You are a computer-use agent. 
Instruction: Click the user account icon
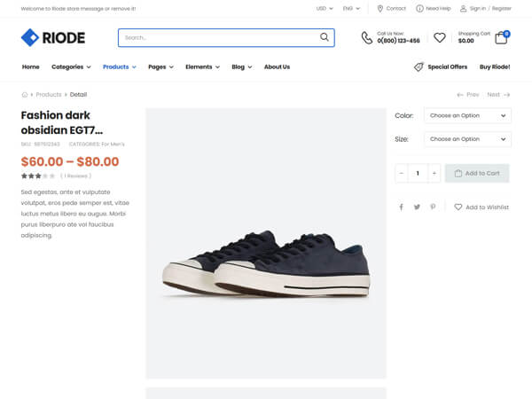coord(463,9)
